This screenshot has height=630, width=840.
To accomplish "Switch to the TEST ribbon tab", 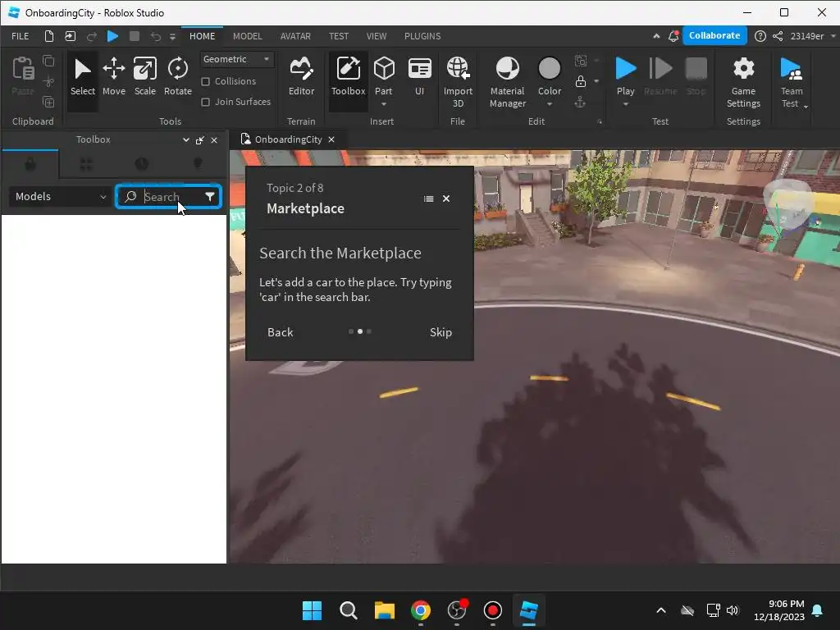I will click(x=339, y=36).
